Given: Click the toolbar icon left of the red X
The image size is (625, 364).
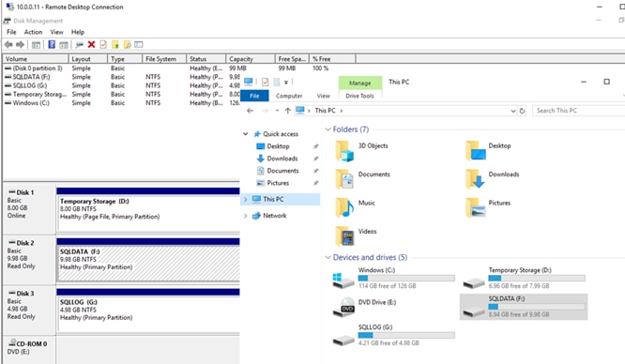Looking at the screenshot, I should pyautogui.click(x=80, y=45).
